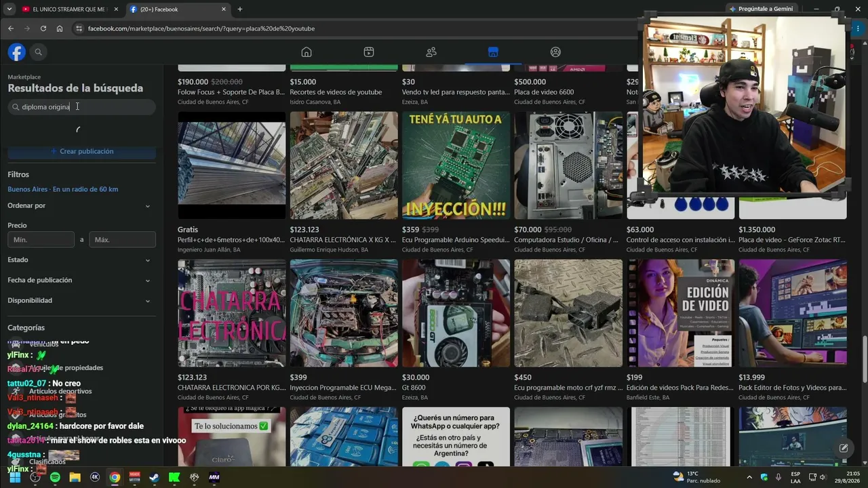This screenshot has height=488, width=868.
Task: Open the $70.000 Computadora Estudio listing thumbnail
Action: [x=568, y=165]
